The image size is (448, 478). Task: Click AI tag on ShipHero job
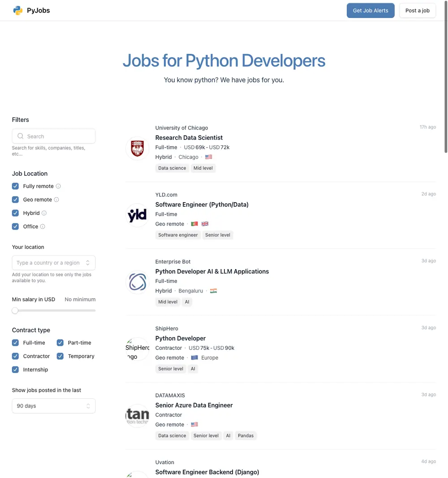click(x=193, y=369)
